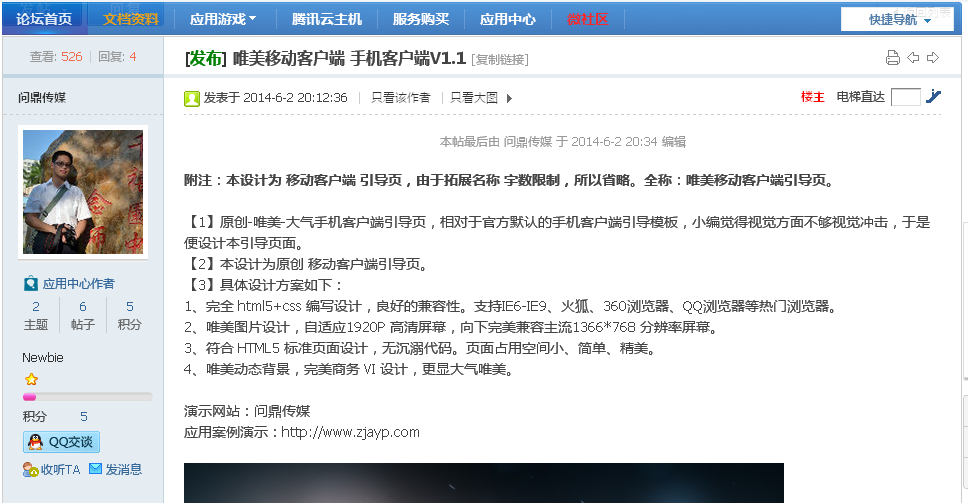This screenshot has width=968, height=503.
Task: Click the [发布] category tag in title
Action: pos(206,58)
